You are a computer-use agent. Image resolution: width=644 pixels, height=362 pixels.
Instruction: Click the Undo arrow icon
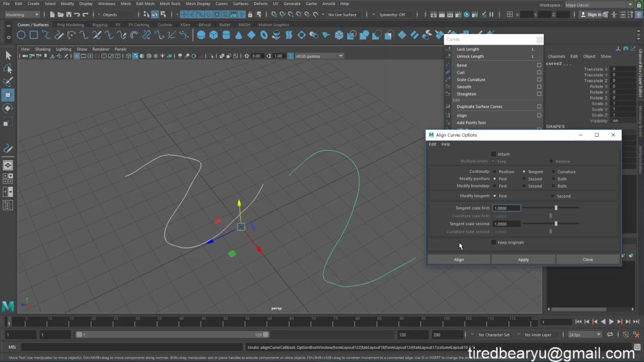[77, 15]
